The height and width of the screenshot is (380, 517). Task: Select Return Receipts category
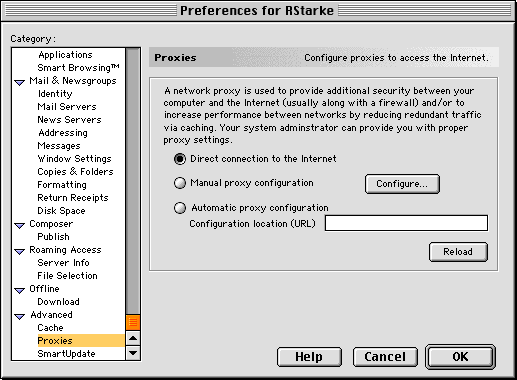click(73, 198)
